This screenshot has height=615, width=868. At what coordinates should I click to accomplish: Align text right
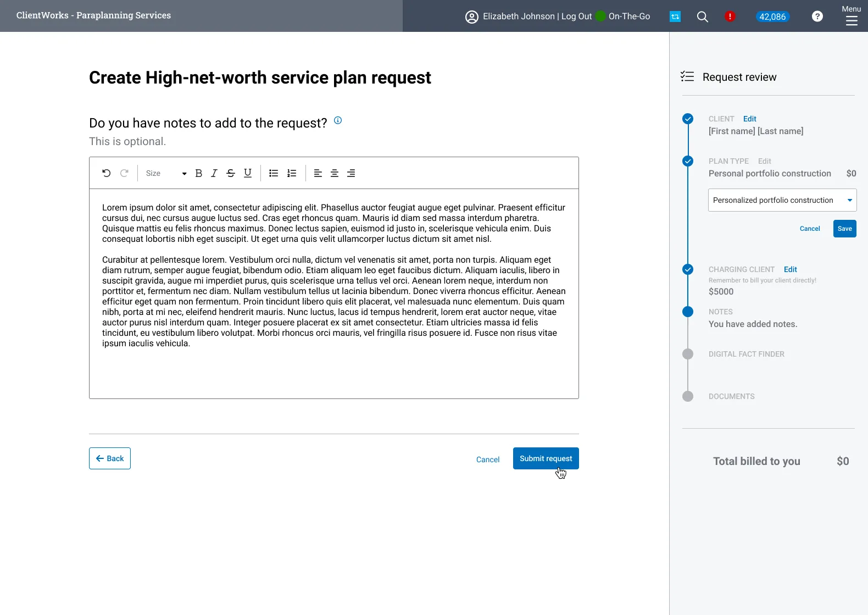351,173
